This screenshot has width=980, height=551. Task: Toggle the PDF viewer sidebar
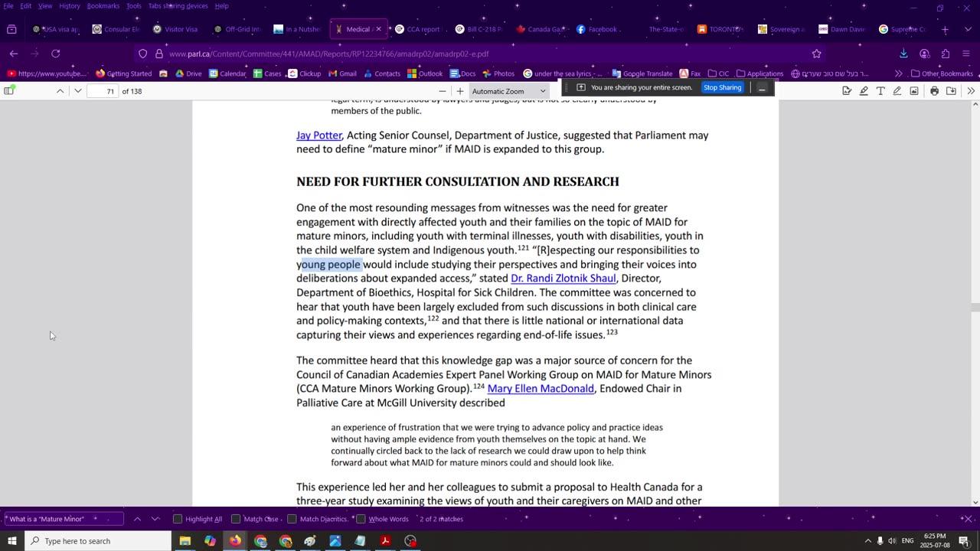click(9, 91)
